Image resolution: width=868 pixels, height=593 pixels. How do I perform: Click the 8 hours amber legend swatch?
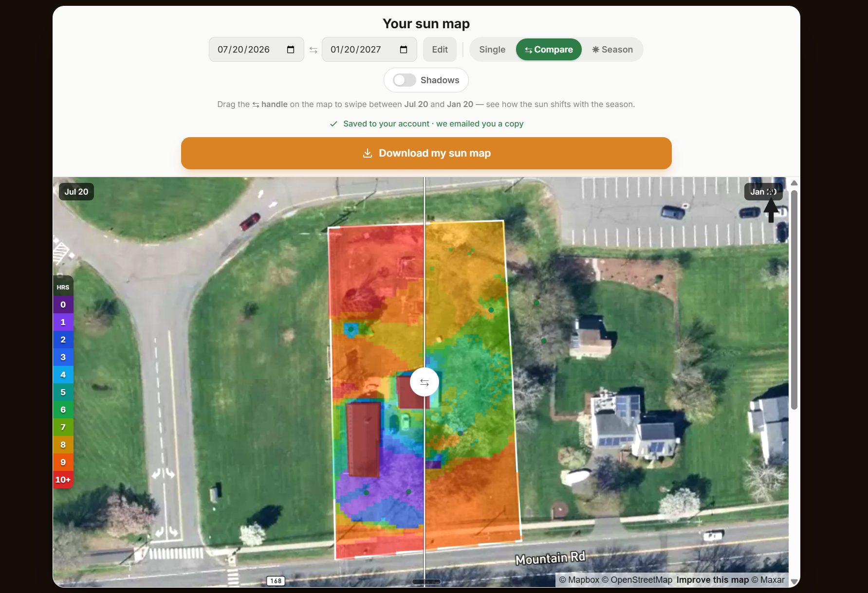63,445
